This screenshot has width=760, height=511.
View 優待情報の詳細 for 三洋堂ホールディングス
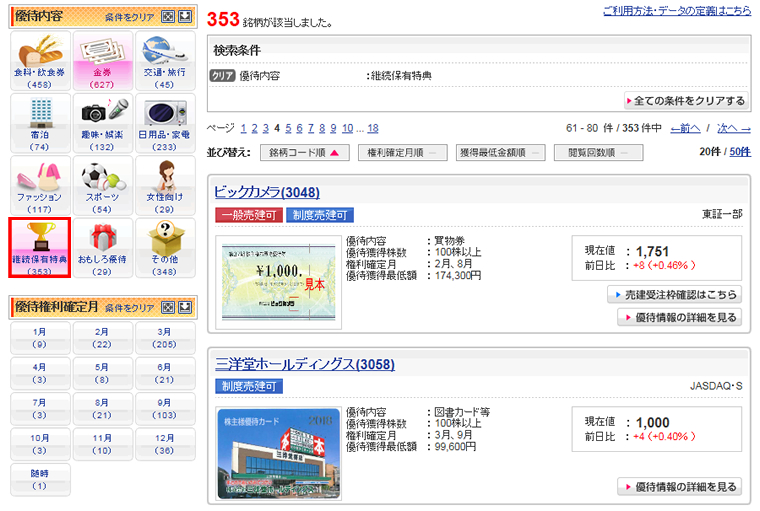coord(680,487)
